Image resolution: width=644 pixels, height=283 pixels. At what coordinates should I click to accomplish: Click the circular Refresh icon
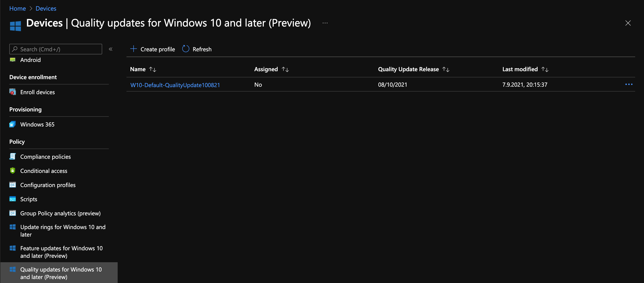tap(186, 49)
